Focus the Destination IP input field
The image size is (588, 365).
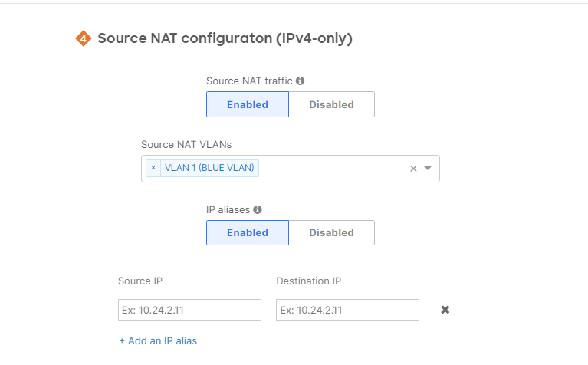point(347,310)
